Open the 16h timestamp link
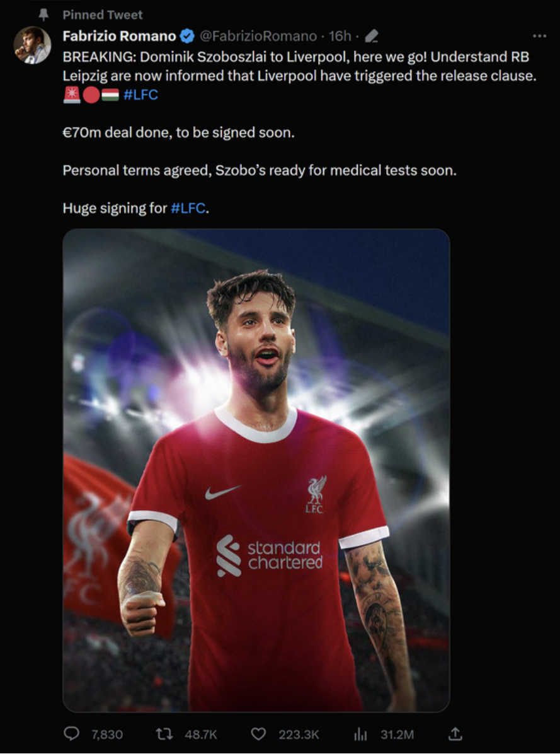 (340, 36)
